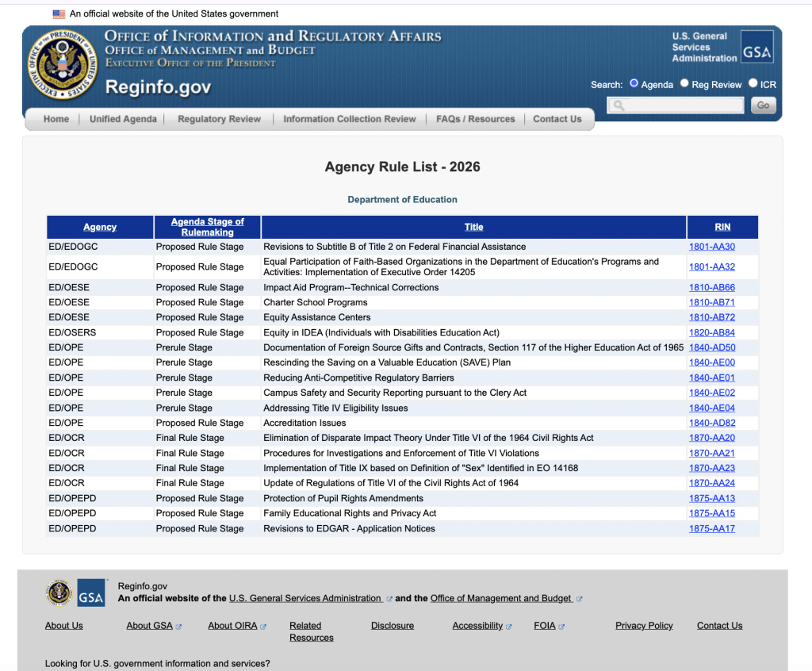Click the magnifier icon in search box
Screen dimensions: 812x671
619,105
